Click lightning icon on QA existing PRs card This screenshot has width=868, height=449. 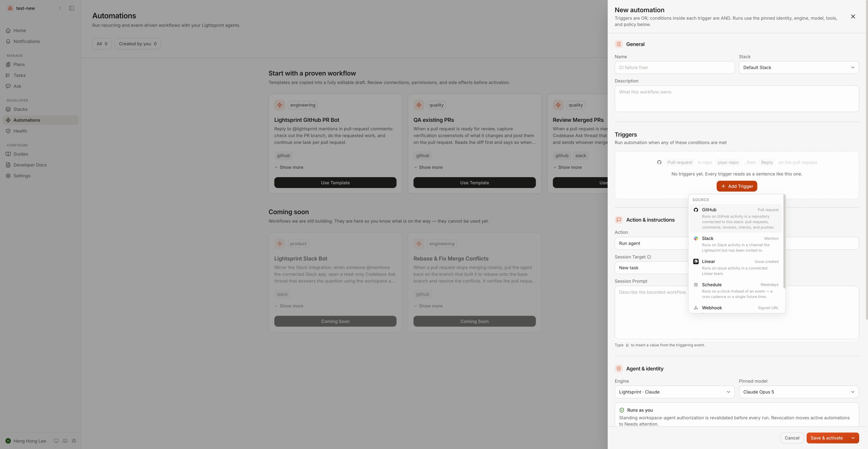419,105
